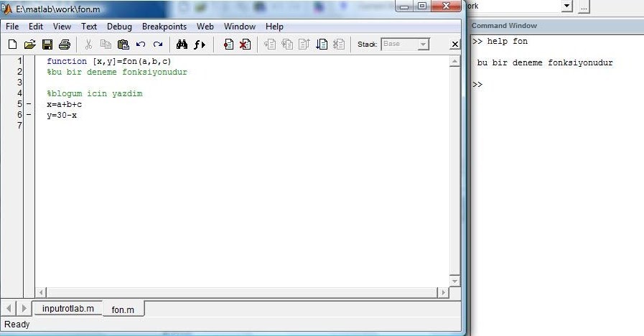644x336 pixels.
Task: Click the line 'function [x,y]=fon(a,b,c)'
Action: [109, 61]
